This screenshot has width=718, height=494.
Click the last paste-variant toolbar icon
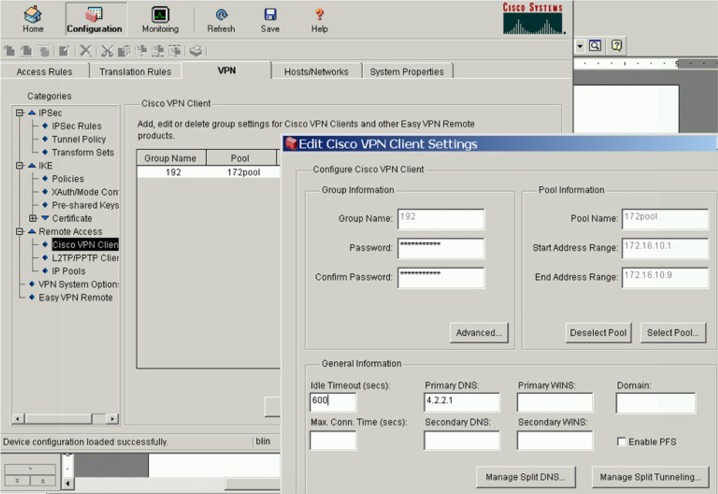(175, 51)
